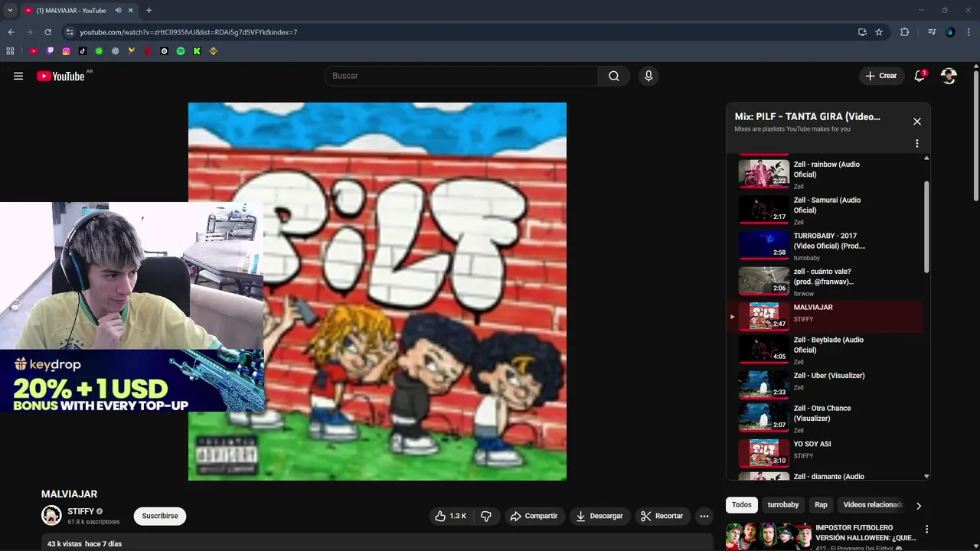
Task: Open media controls icon in toolbar
Action: click(x=931, y=32)
